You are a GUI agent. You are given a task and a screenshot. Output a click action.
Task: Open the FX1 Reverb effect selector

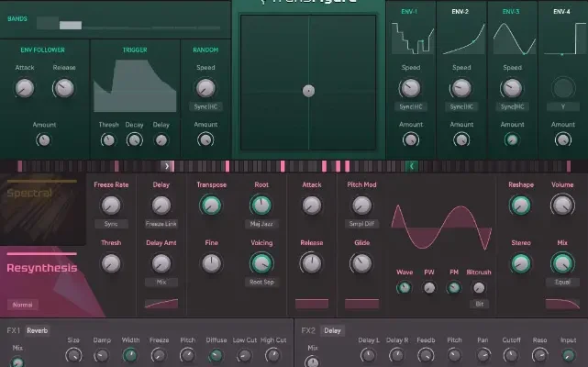(38, 330)
